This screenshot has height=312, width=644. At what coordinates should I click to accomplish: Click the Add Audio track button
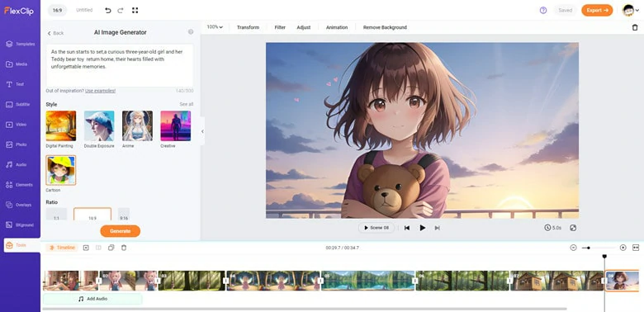[92, 299]
